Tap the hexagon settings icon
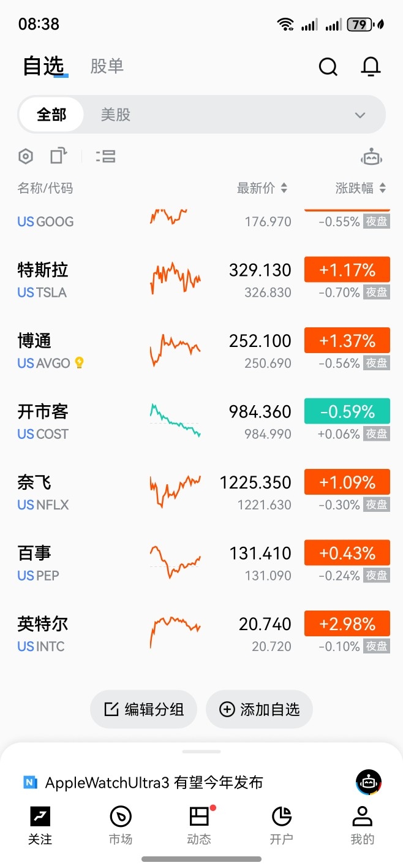This screenshot has width=403, height=868. tap(25, 156)
